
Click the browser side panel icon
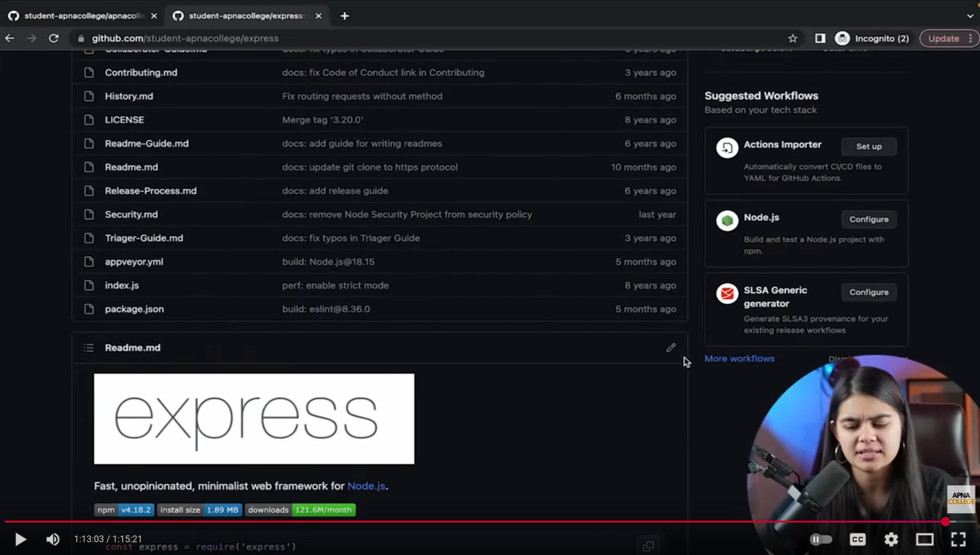820,38
